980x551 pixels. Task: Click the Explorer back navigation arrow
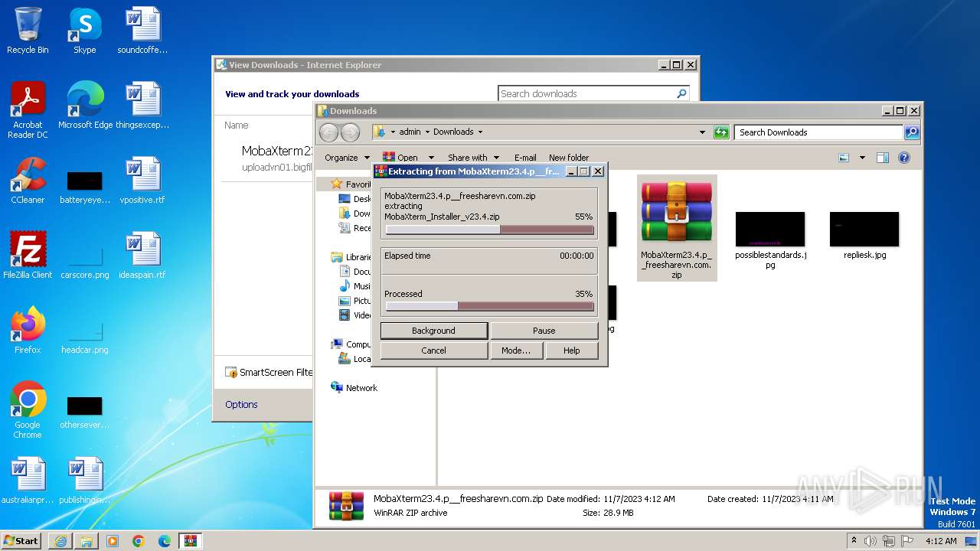pyautogui.click(x=328, y=132)
